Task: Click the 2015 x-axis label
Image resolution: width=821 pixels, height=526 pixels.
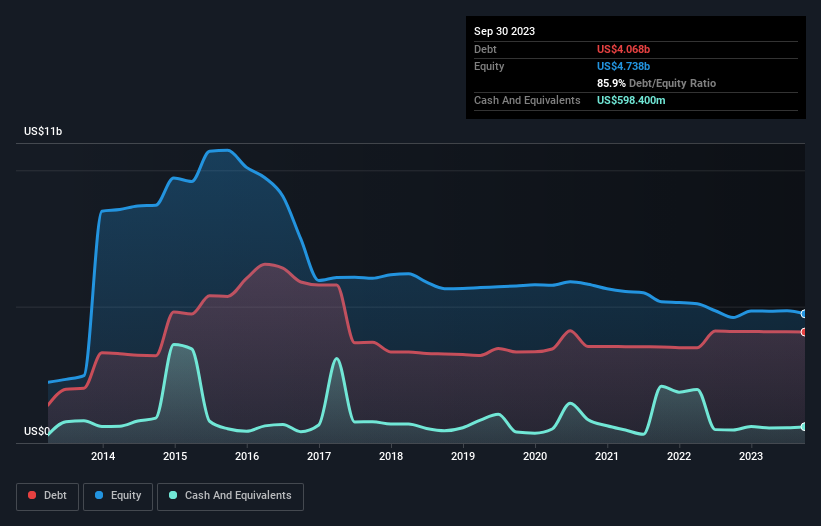Action: [175, 456]
